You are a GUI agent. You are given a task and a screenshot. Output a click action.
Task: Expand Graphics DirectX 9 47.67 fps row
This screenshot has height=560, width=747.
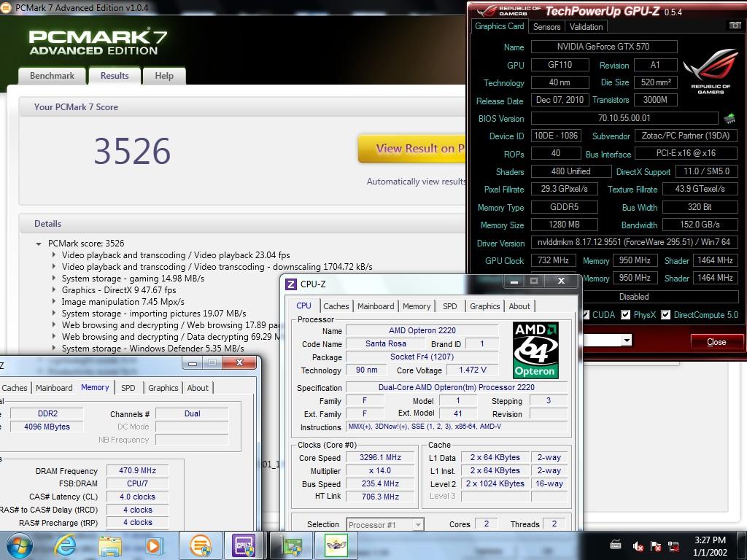pos(54,290)
